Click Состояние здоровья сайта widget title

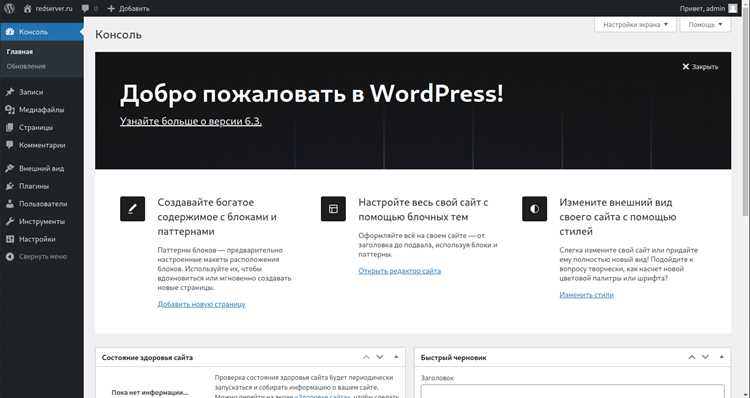pyautogui.click(x=147, y=357)
